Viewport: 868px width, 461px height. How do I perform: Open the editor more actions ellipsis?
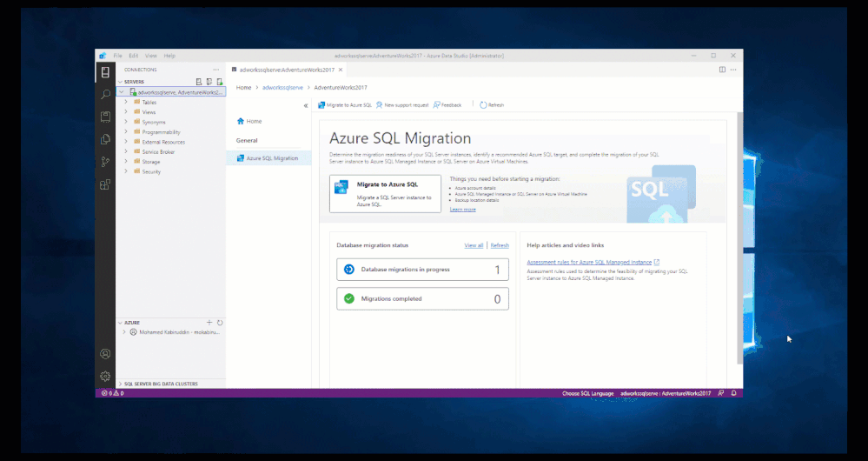pyautogui.click(x=733, y=70)
